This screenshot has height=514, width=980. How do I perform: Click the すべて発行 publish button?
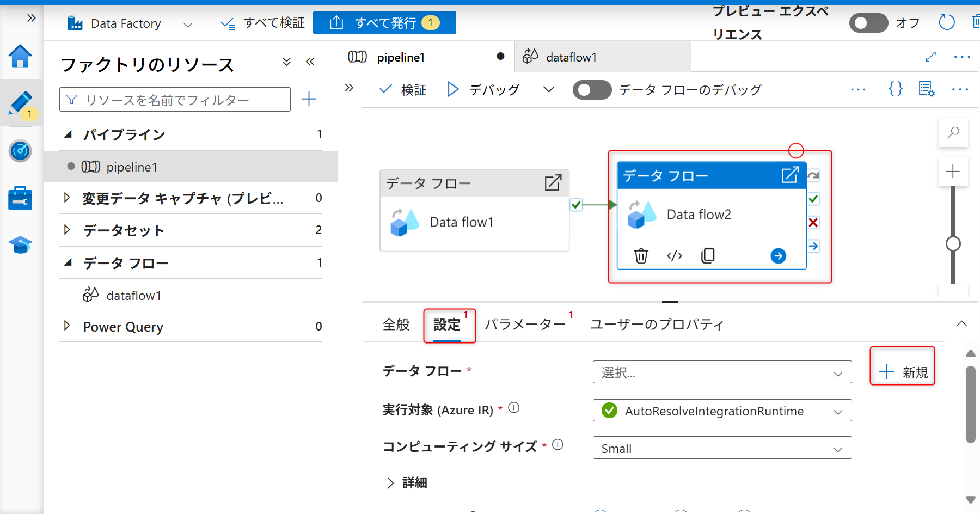coord(384,23)
